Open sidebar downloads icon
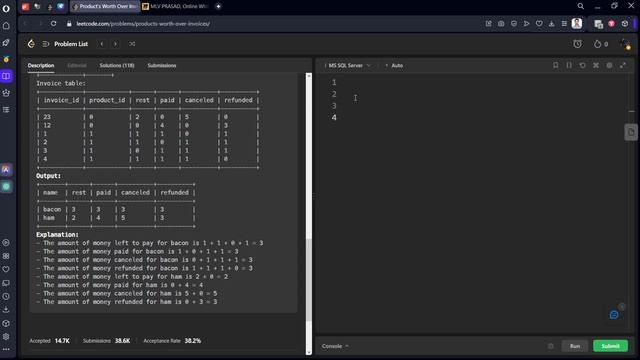Viewport: 640px width, 360px height. click(x=6, y=310)
